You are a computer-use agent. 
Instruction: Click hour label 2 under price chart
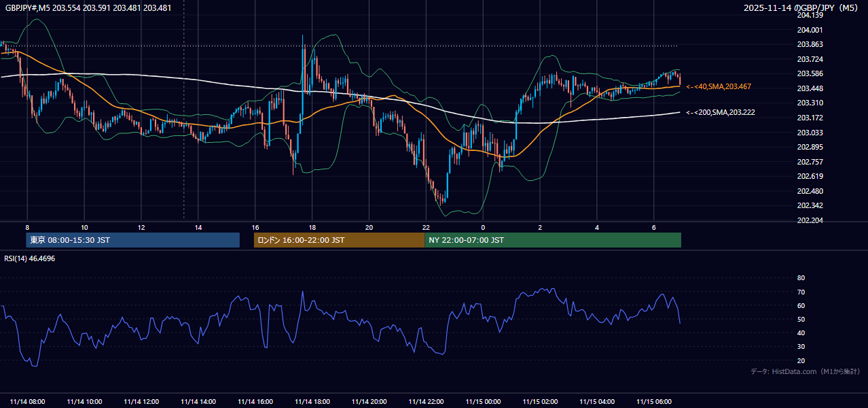click(540, 227)
